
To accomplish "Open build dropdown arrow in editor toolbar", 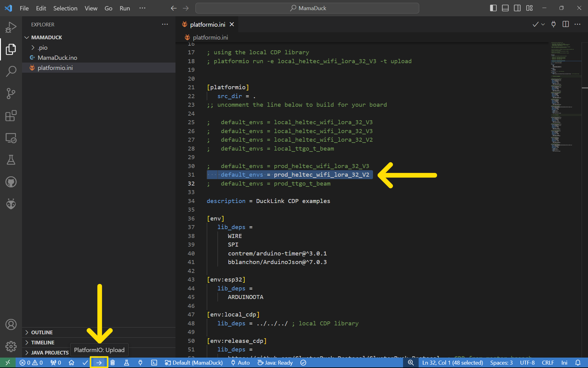I will 543,24.
